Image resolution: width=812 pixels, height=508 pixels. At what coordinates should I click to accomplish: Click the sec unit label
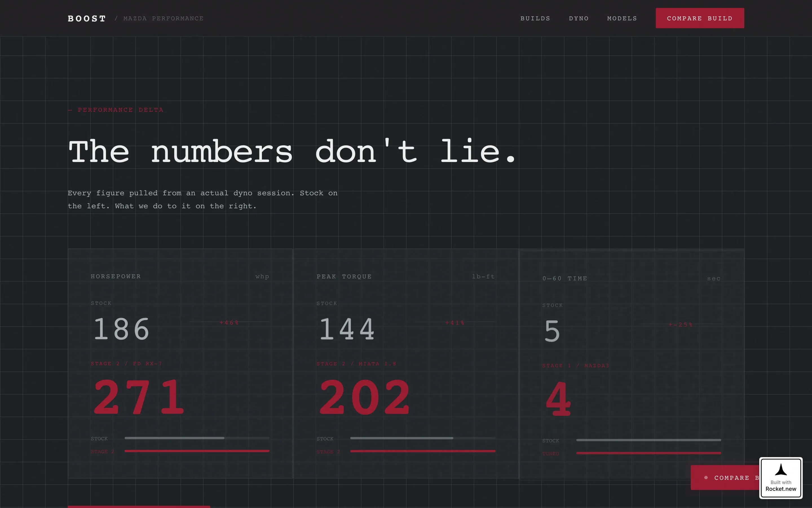pos(714,279)
